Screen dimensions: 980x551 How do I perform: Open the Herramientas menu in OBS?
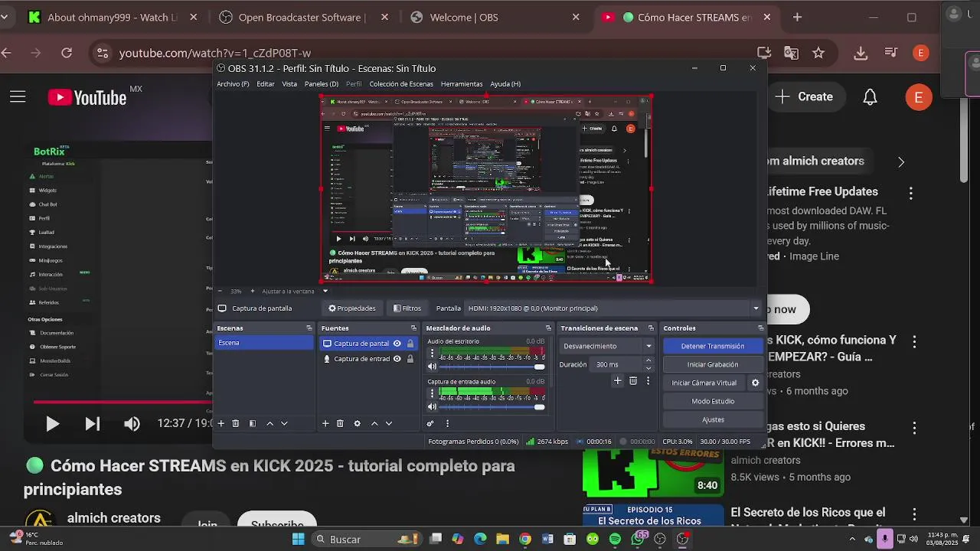[x=462, y=84]
